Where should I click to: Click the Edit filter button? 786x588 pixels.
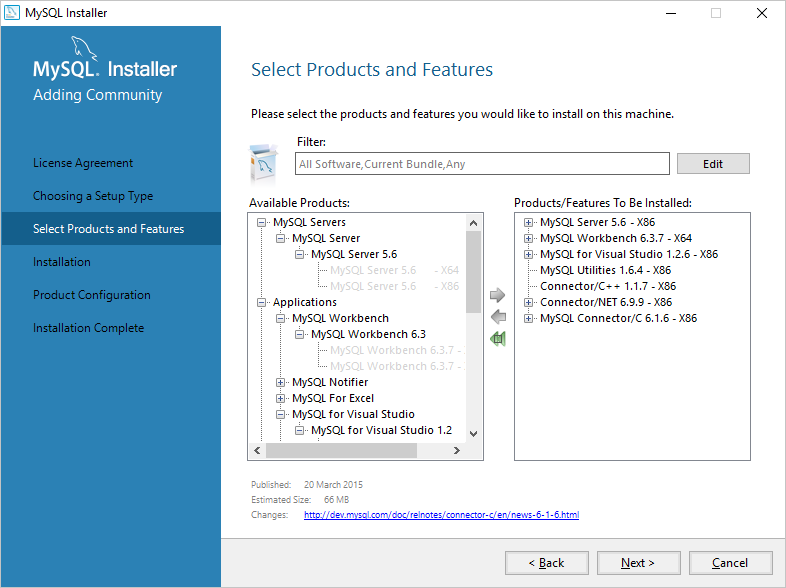tap(713, 164)
